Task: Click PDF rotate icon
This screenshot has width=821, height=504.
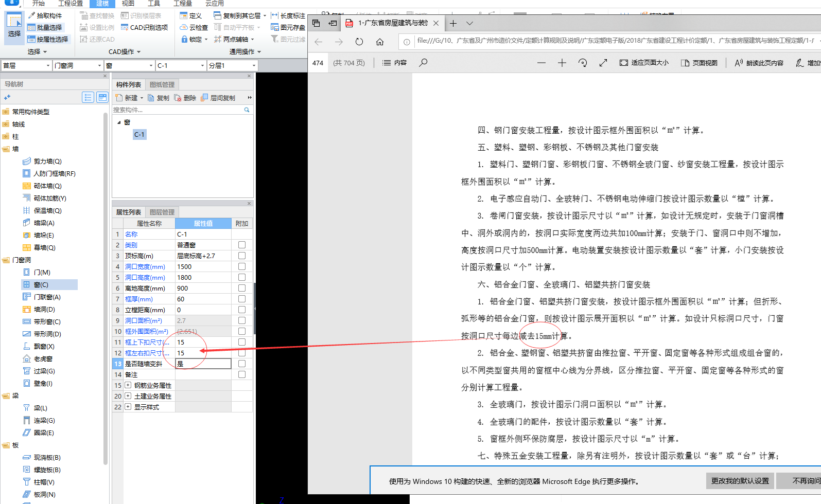Action: point(583,63)
